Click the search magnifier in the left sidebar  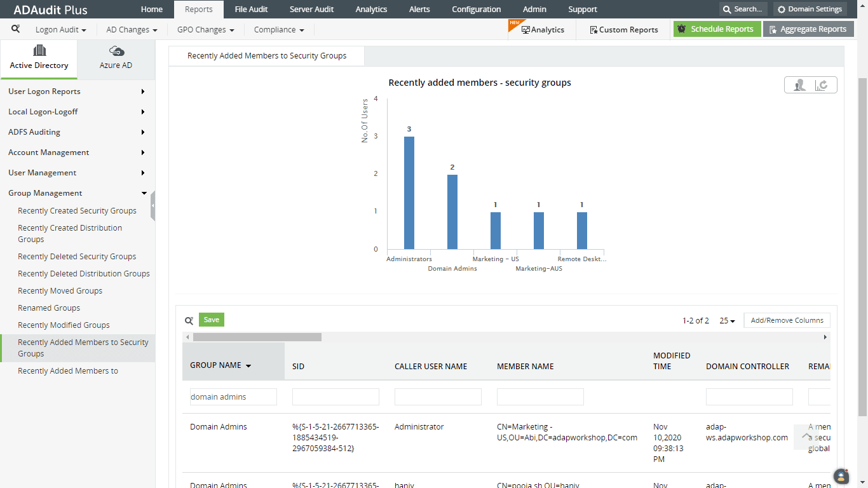click(15, 29)
